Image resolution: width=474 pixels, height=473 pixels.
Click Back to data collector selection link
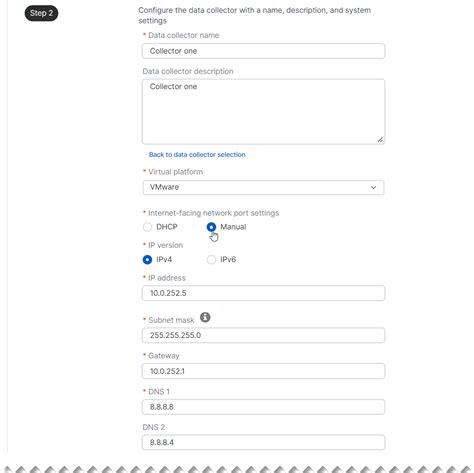[197, 155]
